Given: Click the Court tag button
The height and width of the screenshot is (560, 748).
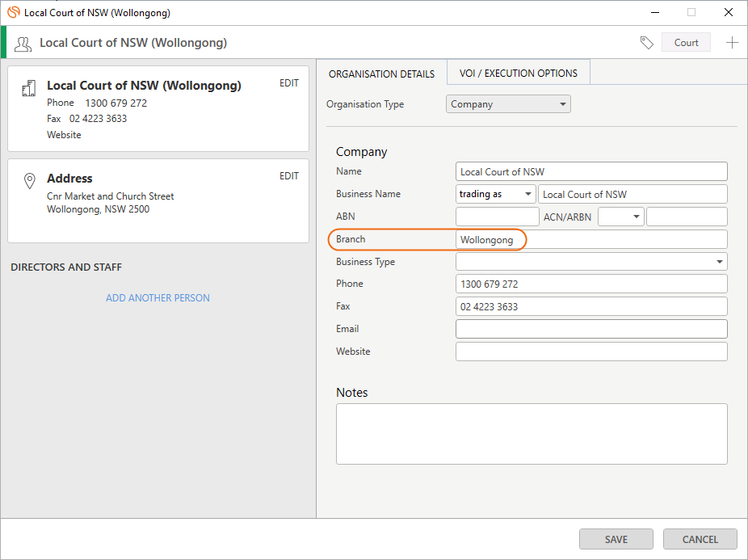Looking at the screenshot, I should 686,43.
